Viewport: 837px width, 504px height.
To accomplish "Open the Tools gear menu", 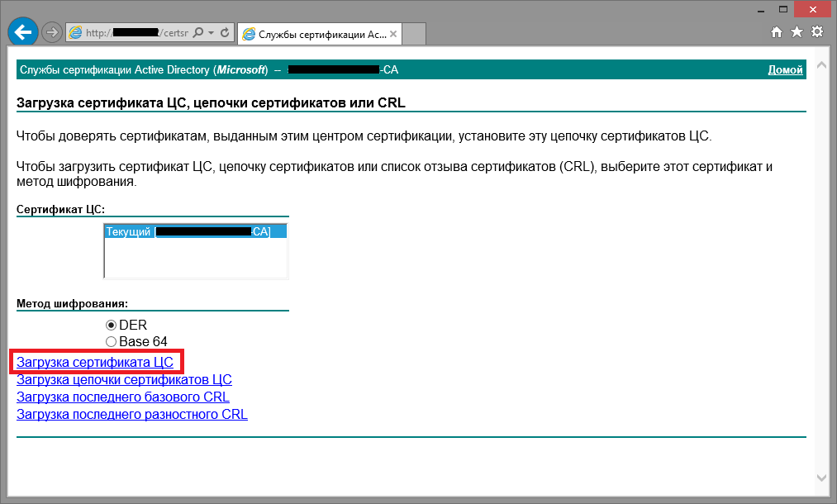I will (817, 32).
